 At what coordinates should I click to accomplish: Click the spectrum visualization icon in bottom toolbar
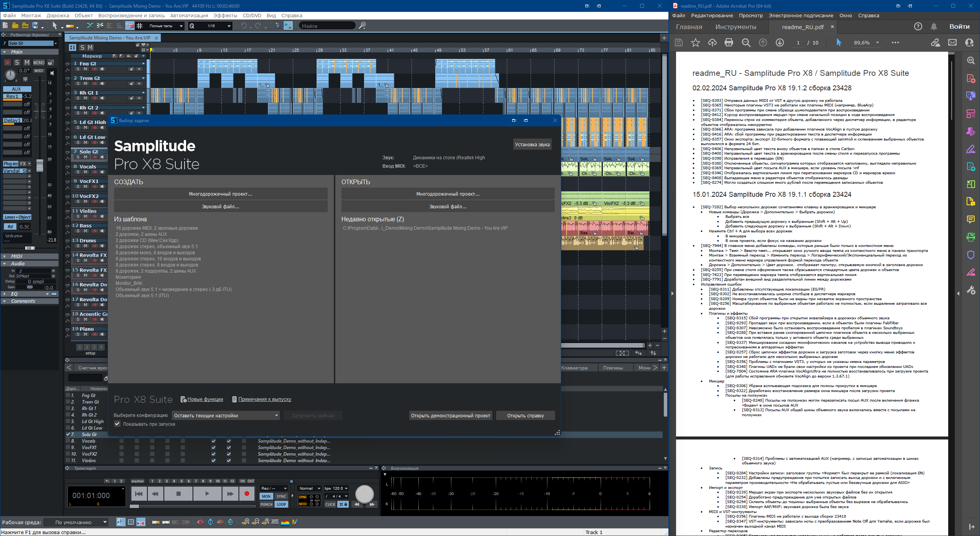[x=285, y=522]
